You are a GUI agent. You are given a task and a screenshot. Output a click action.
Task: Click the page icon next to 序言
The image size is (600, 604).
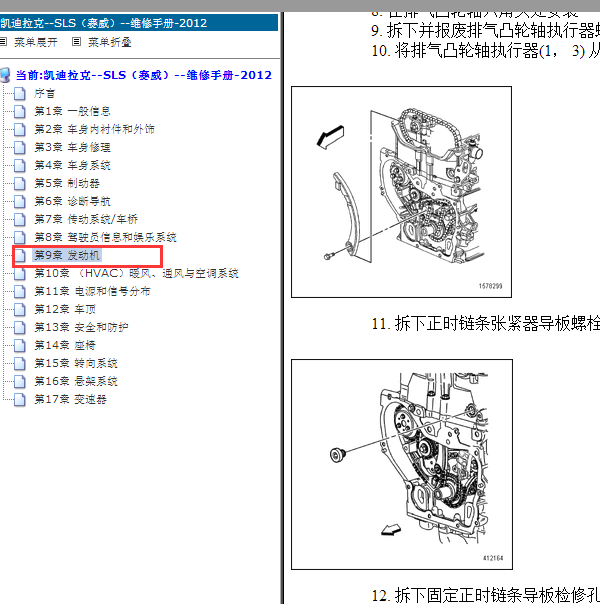[x=20, y=94]
